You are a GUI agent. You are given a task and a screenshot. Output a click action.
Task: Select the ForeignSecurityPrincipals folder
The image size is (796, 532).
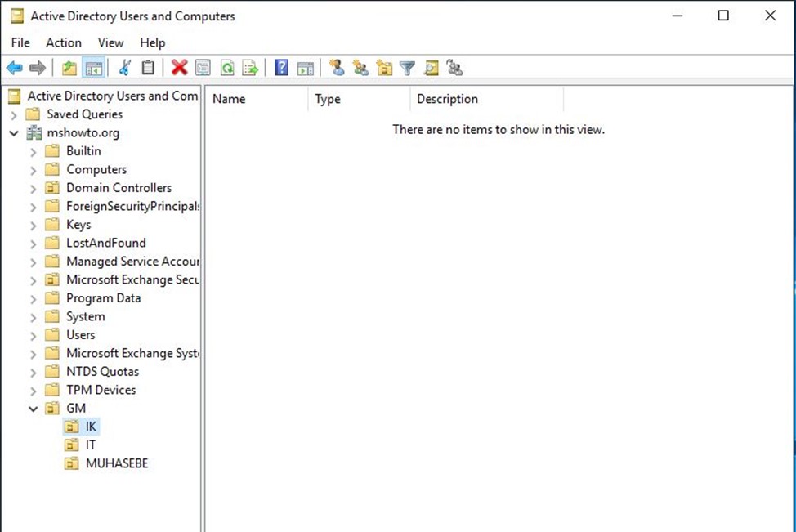(x=132, y=206)
